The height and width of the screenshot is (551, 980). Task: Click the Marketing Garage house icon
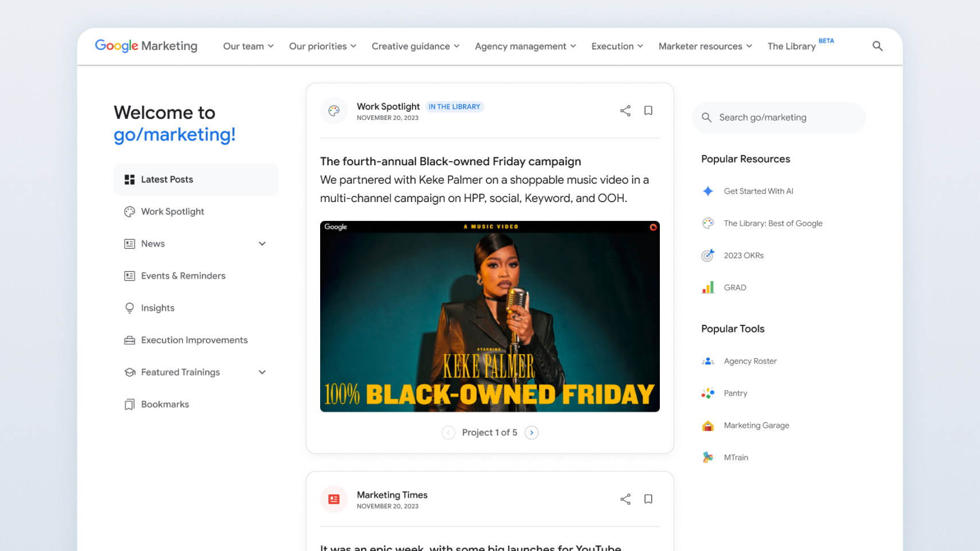click(708, 425)
